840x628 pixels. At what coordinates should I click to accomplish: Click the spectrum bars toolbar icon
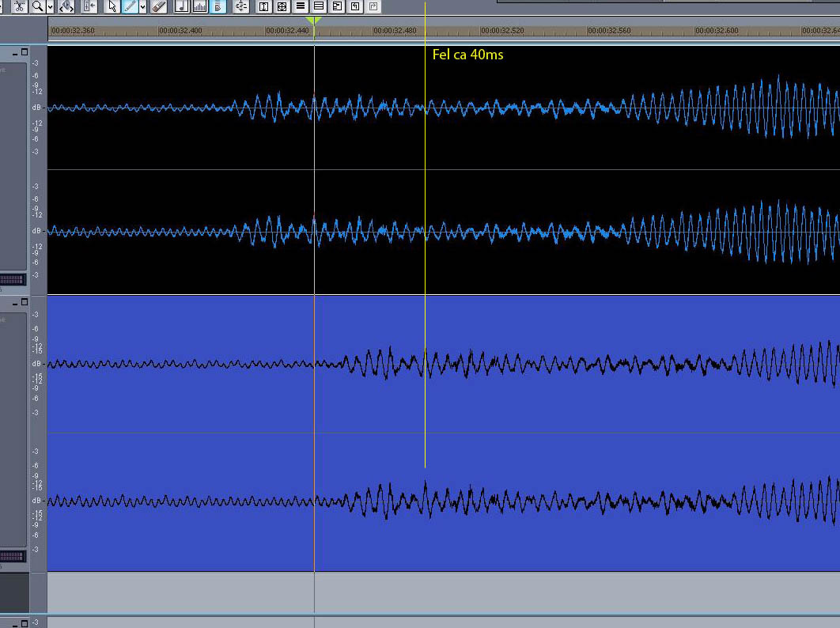(200, 6)
